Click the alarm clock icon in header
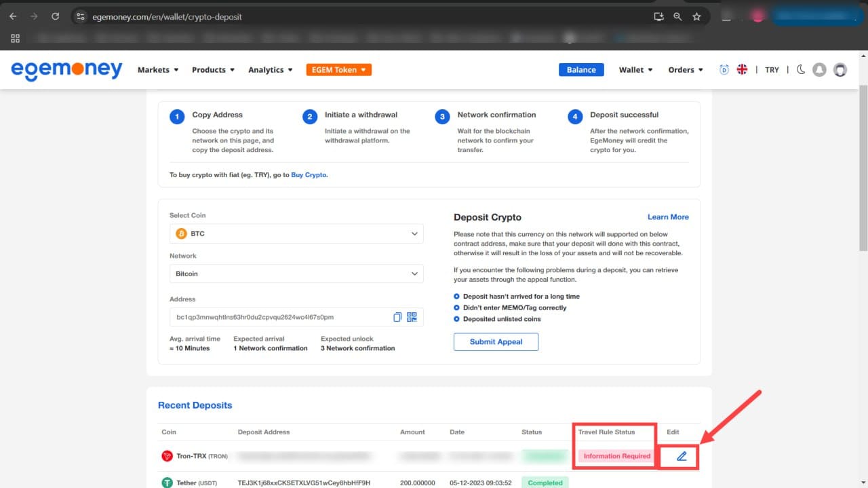Viewport: 868px width, 488px height. pos(724,69)
